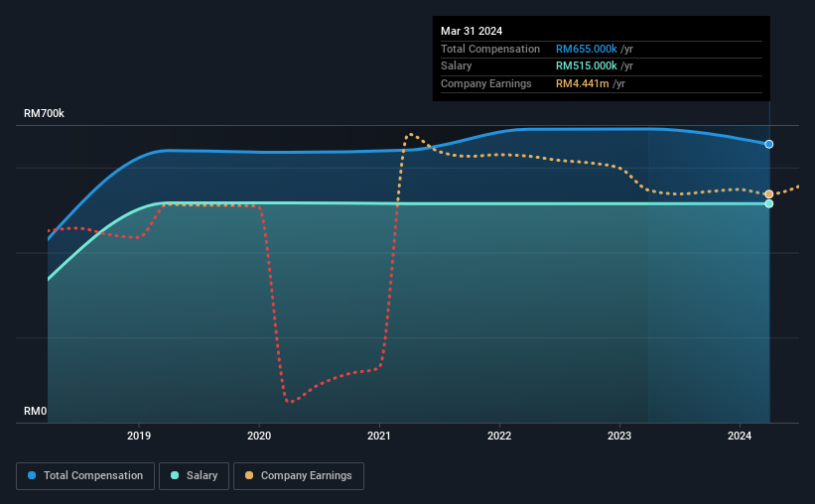Image resolution: width=815 pixels, height=504 pixels.
Task: Select the 2019 x-axis label
Action: click(139, 436)
